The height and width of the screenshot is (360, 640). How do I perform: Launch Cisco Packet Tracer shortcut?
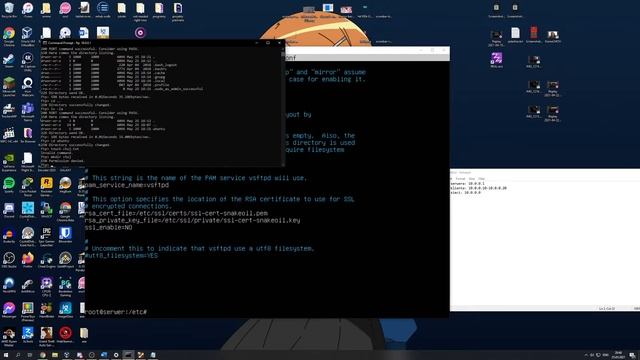(x=27, y=186)
